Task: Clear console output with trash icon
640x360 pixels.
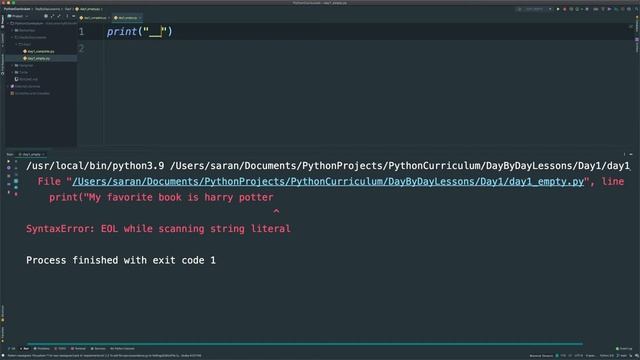Action: click(x=16, y=194)
